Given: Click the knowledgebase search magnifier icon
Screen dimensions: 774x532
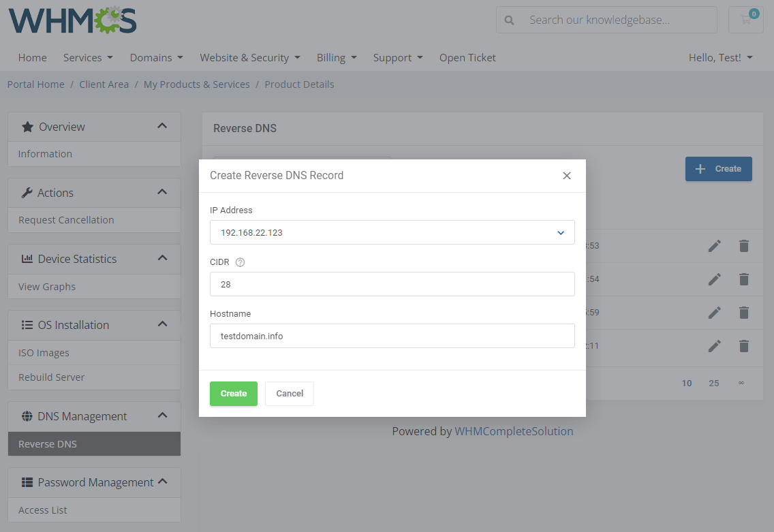Looking at the screenshot, I should click(509, 20).
